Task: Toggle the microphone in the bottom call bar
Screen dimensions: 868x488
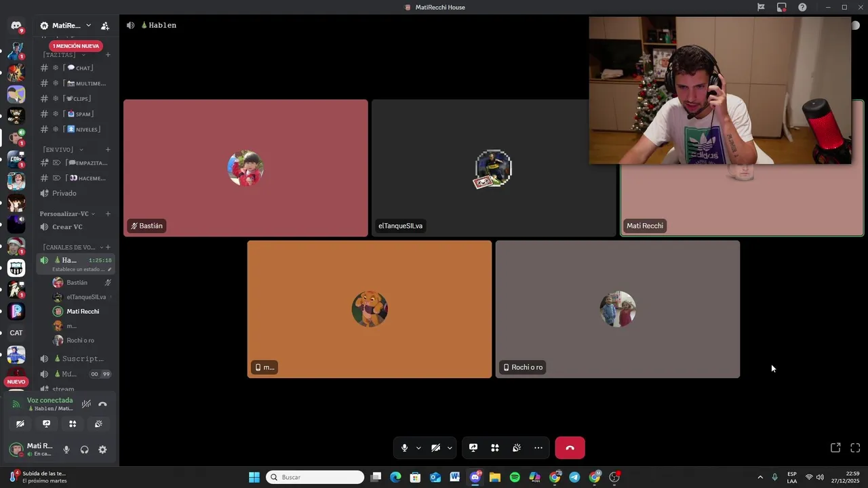Action: (404, 448)
